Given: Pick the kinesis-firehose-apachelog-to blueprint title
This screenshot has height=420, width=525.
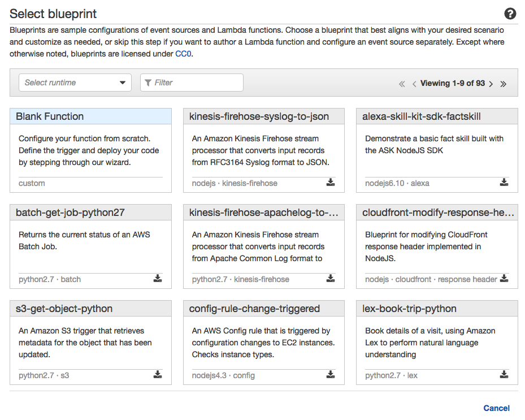Looking at the screenshot, I should pyautogui.click(x=263, y=213).
